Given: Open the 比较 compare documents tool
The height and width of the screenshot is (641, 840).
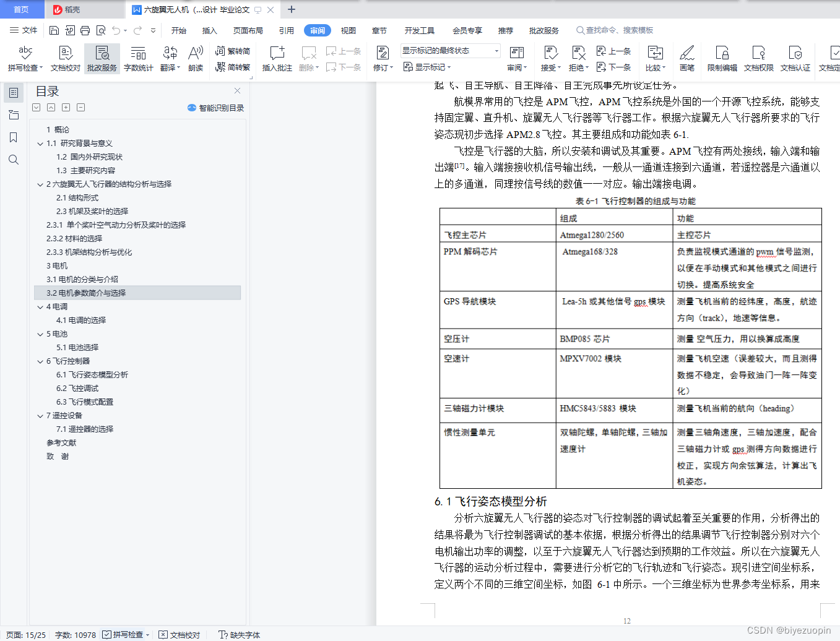Looking at the screenshot, I should click(x=656, y=59).
